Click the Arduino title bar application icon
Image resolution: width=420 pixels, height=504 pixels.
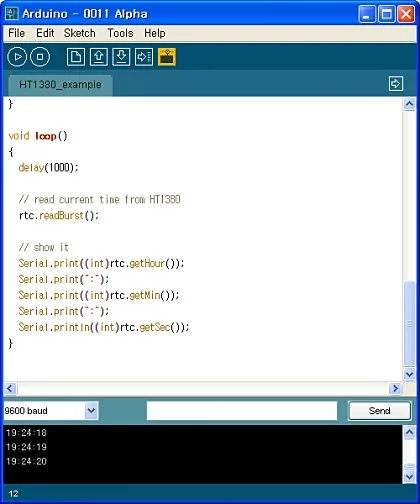click(x=12, y=14)
